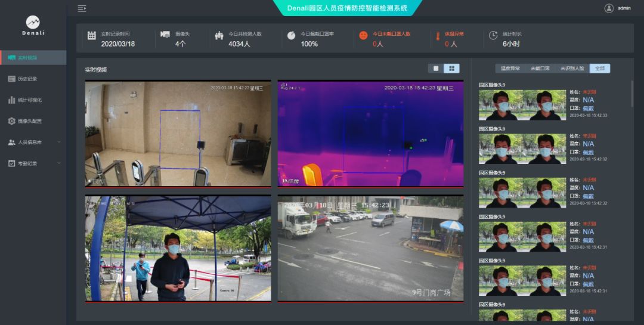
Task: Click the people icon beside 今日共检测人数
Action: (x=219, y=36)
